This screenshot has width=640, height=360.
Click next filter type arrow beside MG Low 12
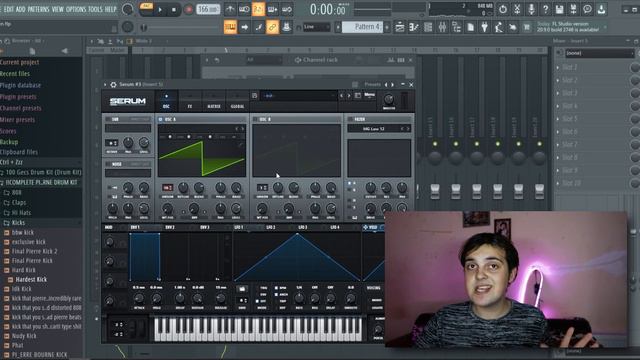(407, 129)
